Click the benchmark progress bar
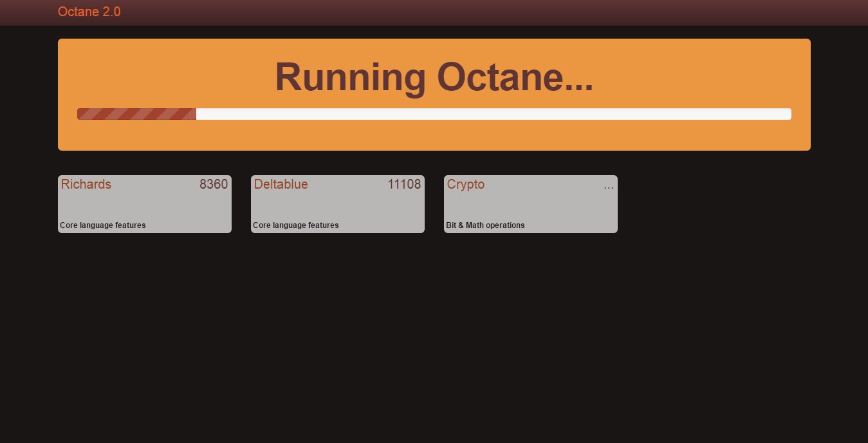868x443 pixels. 434,113
